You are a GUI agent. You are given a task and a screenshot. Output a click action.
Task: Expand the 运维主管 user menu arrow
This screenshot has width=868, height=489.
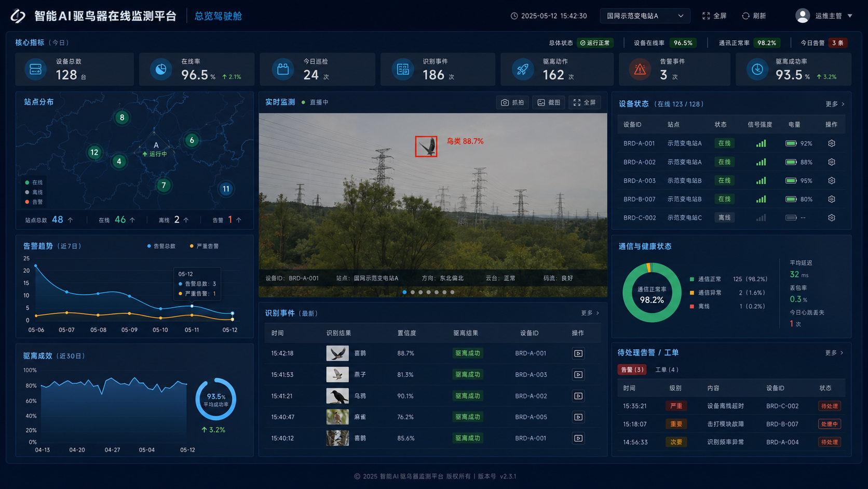850,16
